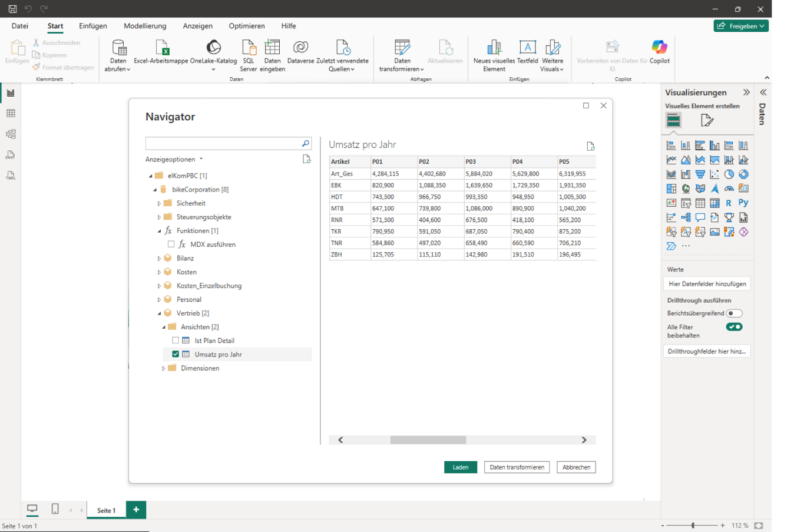Click the SQL Server icon

tap(249, 48)
